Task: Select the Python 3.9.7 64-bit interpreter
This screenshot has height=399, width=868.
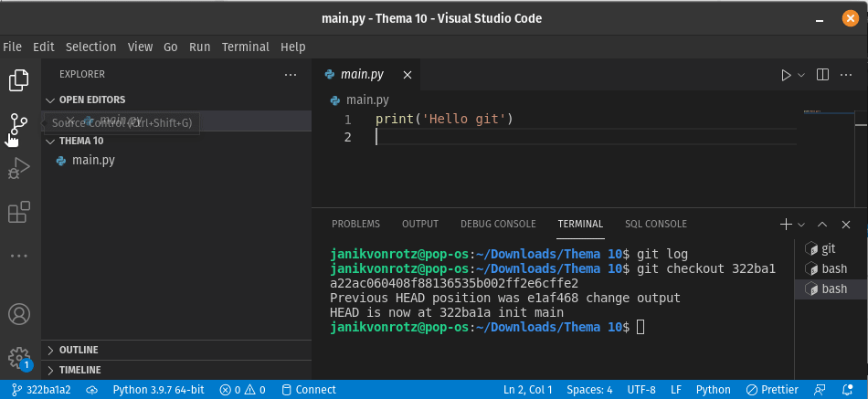Action: point(160,390)
